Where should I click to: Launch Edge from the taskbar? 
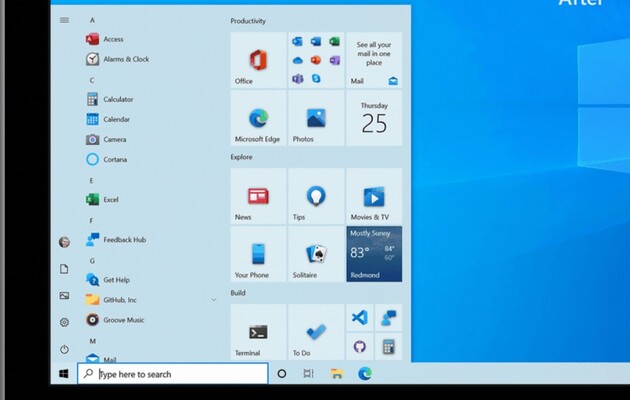coord(365,374)
